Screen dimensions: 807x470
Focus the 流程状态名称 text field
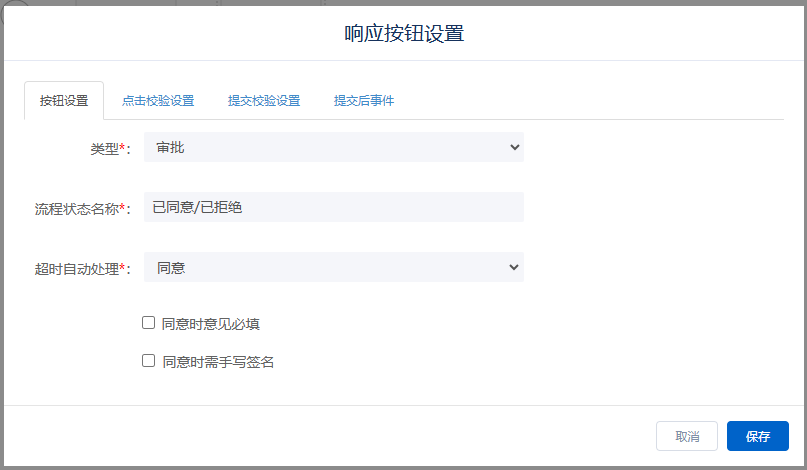click(x=333, y=208)
